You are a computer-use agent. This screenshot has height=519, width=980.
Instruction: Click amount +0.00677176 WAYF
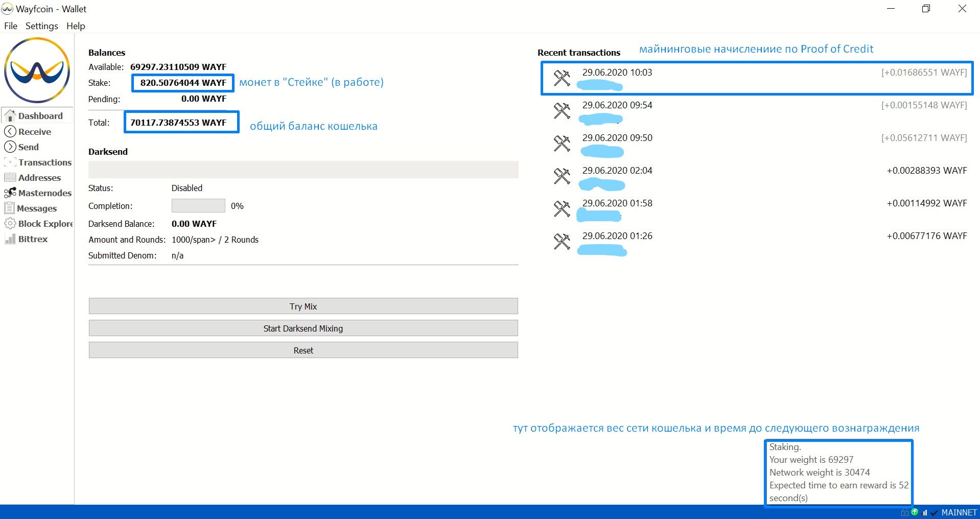coord(927,236)
